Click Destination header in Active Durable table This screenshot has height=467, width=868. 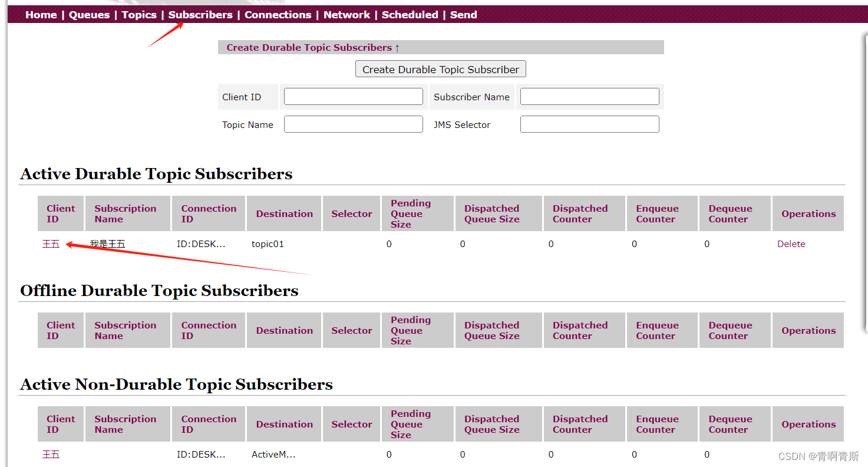point(284,213)
